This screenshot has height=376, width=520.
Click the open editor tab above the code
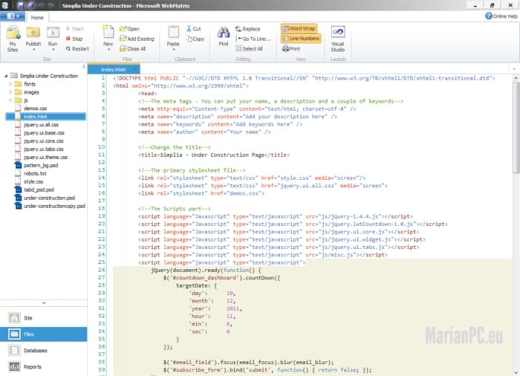tap(114, 69)
